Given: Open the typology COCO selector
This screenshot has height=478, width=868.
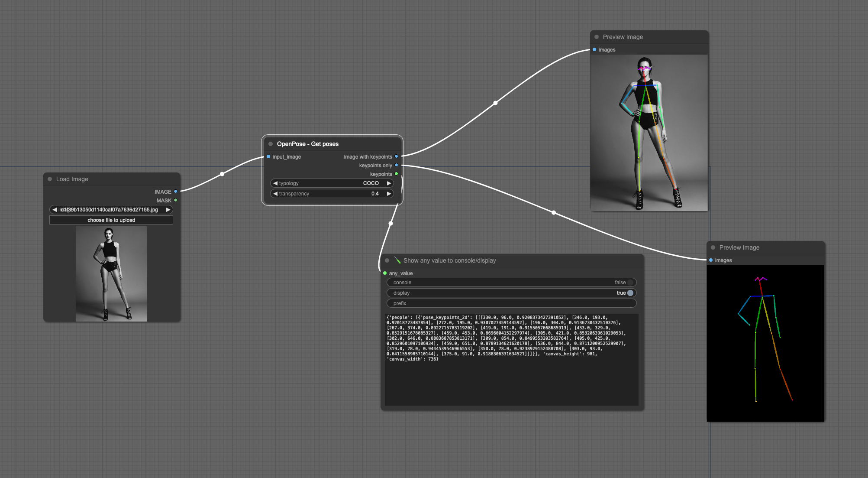Looking at the screenshot, I should 332,183.
